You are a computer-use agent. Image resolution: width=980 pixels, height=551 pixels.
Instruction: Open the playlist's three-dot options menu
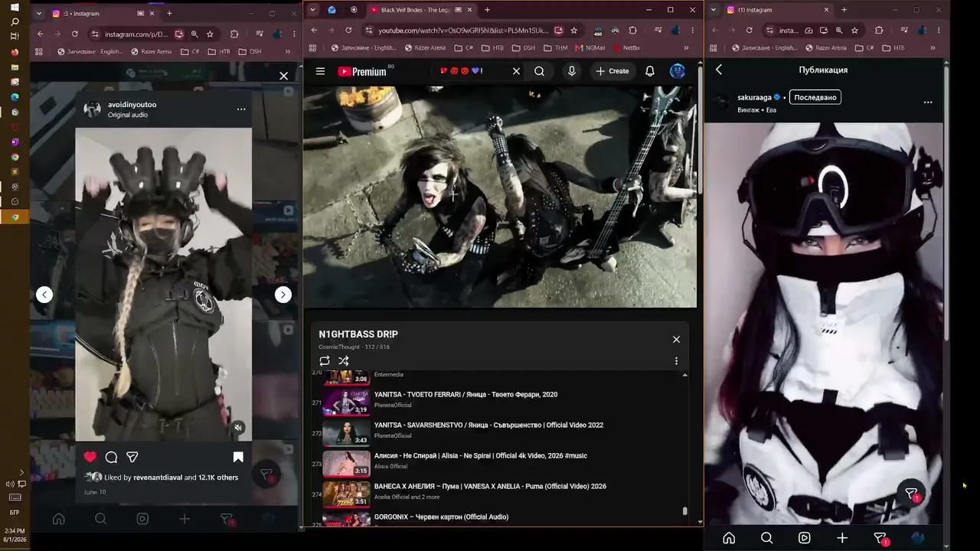(676, 360)
